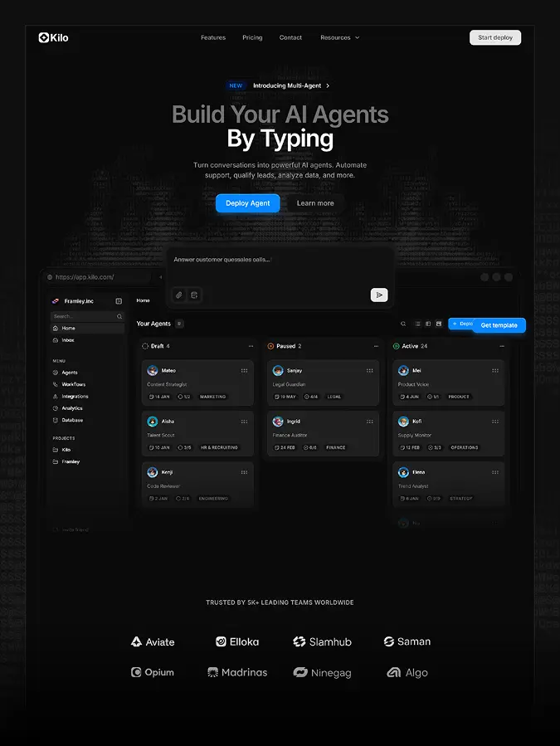Click the Learn more button
560x746 pixels.
point(315,203)
